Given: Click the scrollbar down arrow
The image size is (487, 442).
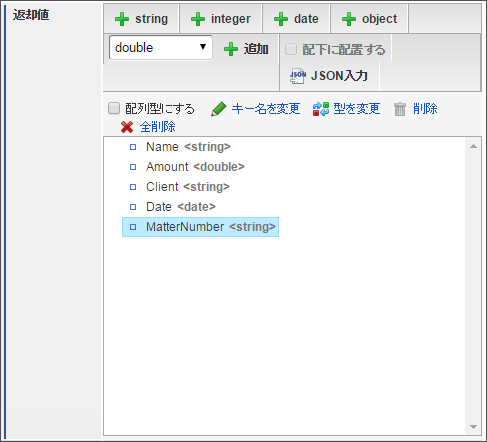Looking at the screenshot, I should (473, 427).
